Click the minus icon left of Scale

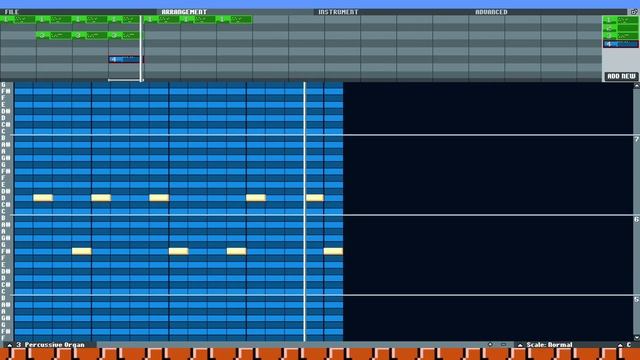click(x=504, y=344)
